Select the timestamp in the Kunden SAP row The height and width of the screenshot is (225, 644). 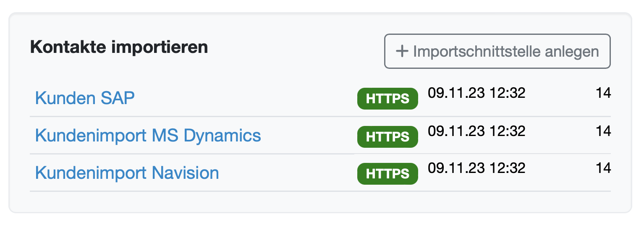point(476,93)
